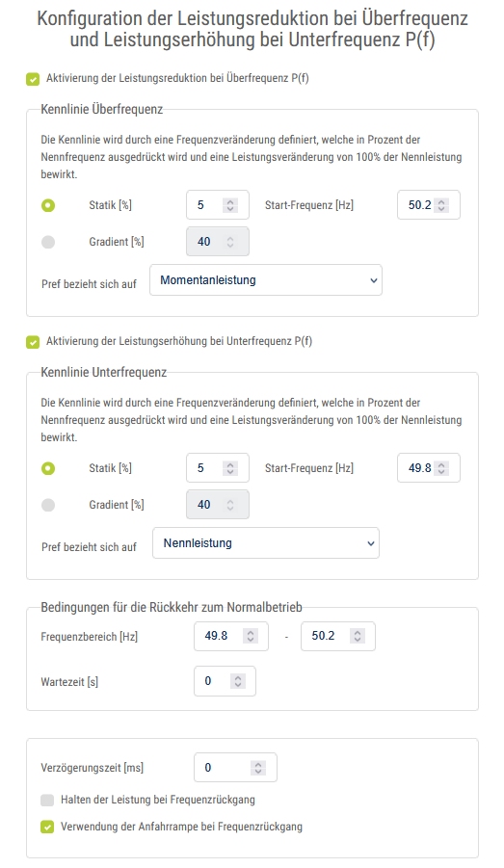The width and height of the screenshot is (504, 868).
Task: Open the Momentanleistung Pref dropdown
Action: pyautogui.click(x=266, y=280)
